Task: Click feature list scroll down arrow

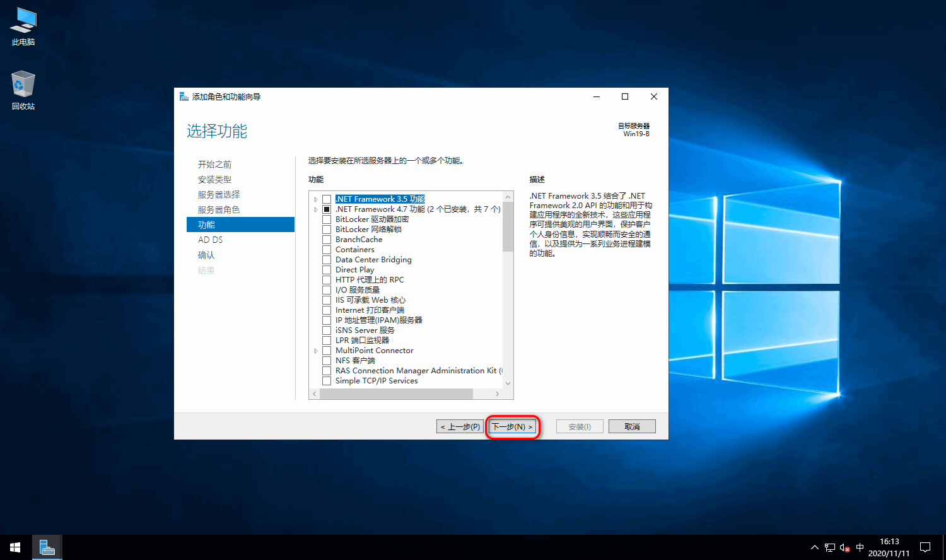Action: [x=508, y=383]
